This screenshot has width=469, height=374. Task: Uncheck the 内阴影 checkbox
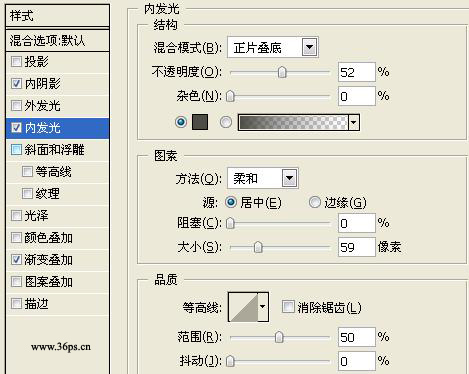coord(16,84)
